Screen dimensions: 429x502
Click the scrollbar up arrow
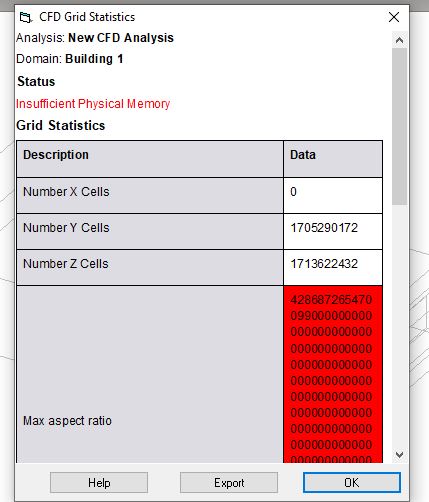[399, 40]
